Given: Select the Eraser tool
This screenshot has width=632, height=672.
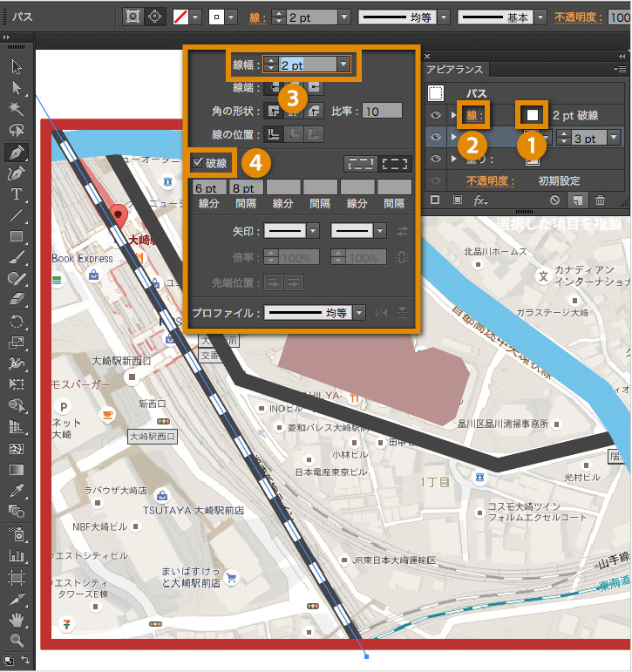Looking at the screenshot, I should 17,299.
